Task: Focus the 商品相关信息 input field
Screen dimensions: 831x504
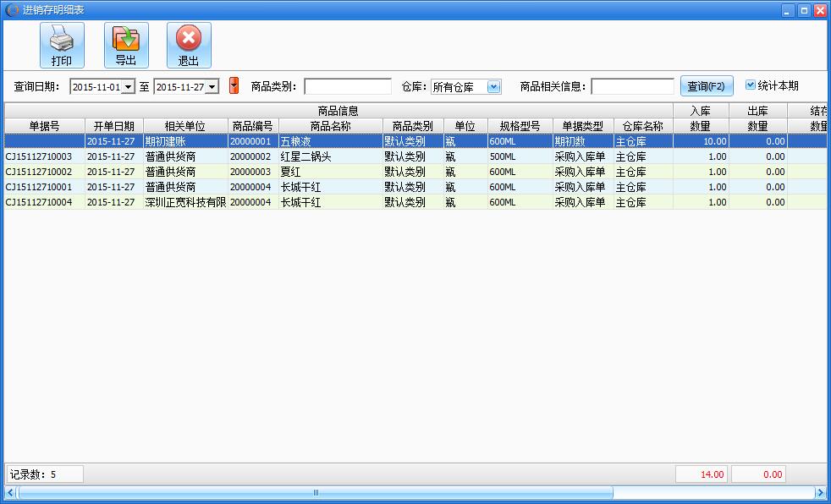Action: pyautogui.click(x=632, y=86)
